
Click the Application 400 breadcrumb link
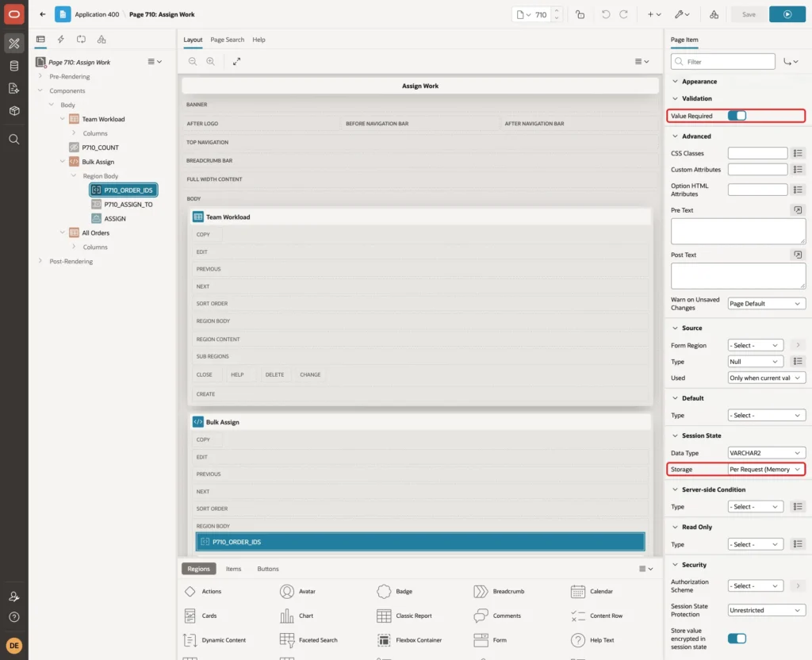(97, 14)
